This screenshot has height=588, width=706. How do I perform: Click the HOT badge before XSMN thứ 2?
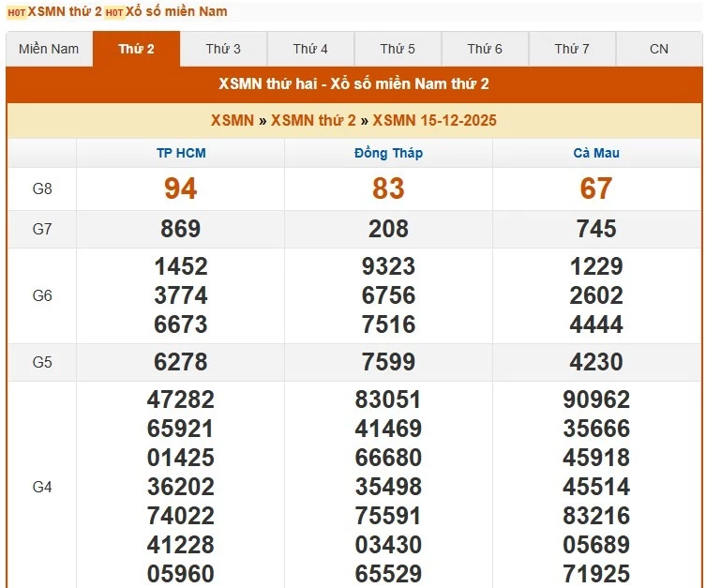point(16,12)
